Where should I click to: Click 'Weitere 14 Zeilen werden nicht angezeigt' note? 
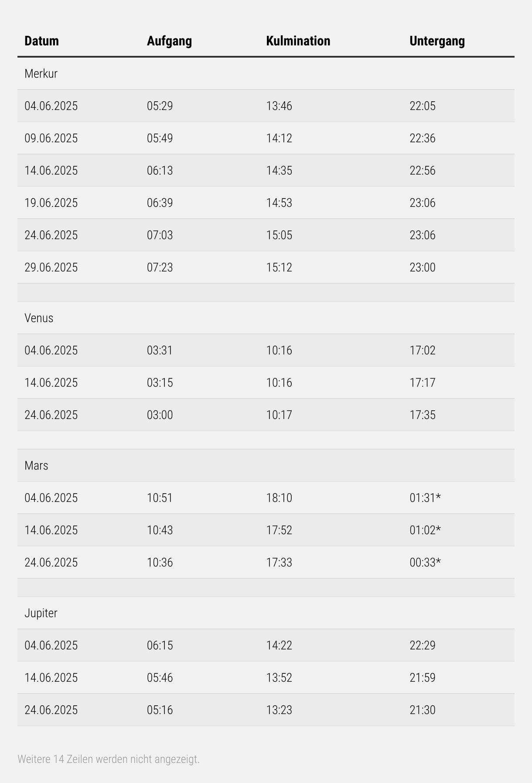108,759
